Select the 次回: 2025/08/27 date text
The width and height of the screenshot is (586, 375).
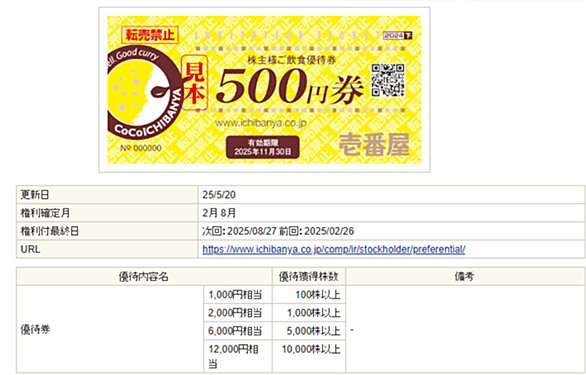[239, 231]
